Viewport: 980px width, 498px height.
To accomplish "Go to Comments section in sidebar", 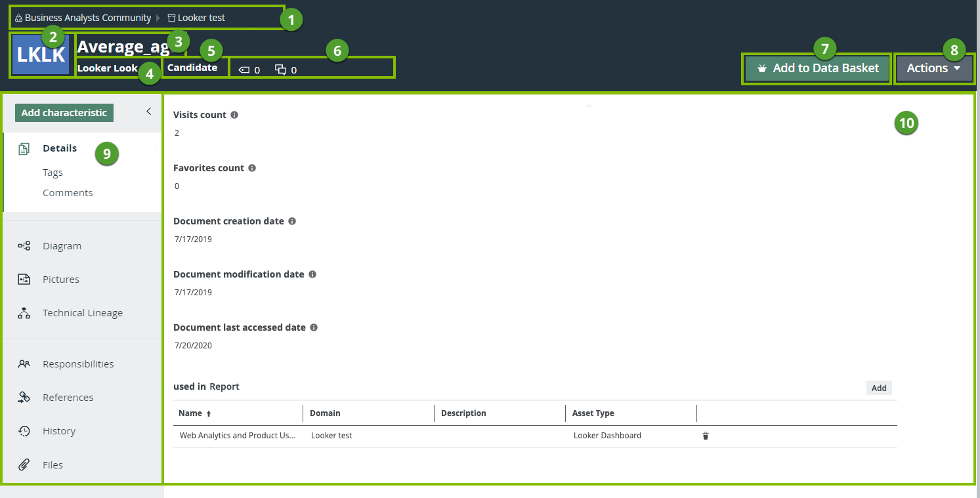I will tap(68, 193).
